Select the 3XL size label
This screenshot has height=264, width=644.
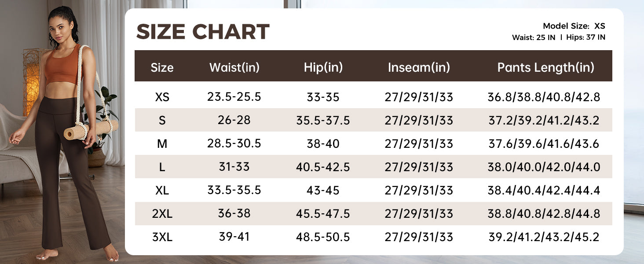pyautogui.click(x=162, y=238)
